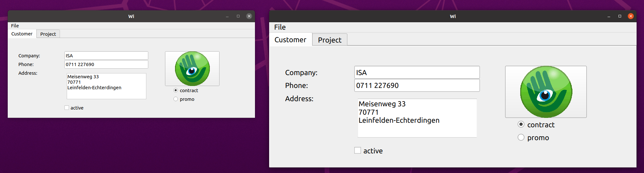Select the contract radio button in the right window

click(x=521, y=124)
